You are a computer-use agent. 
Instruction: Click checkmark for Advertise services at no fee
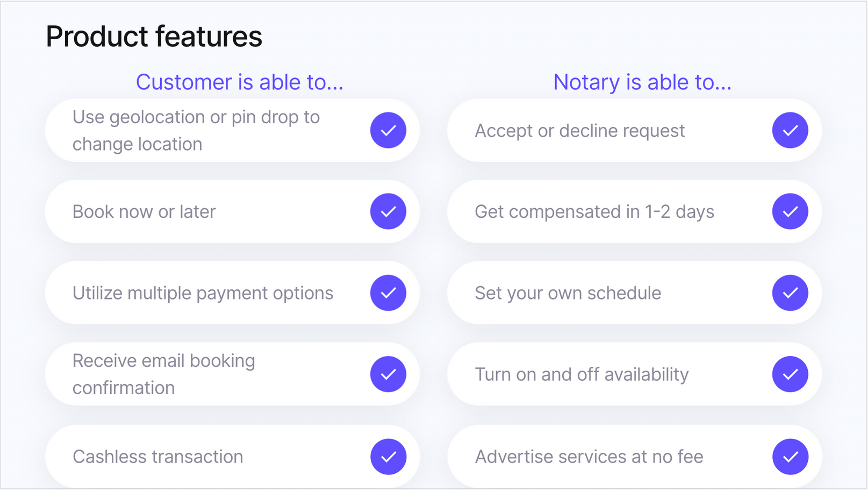click(790, 457)
